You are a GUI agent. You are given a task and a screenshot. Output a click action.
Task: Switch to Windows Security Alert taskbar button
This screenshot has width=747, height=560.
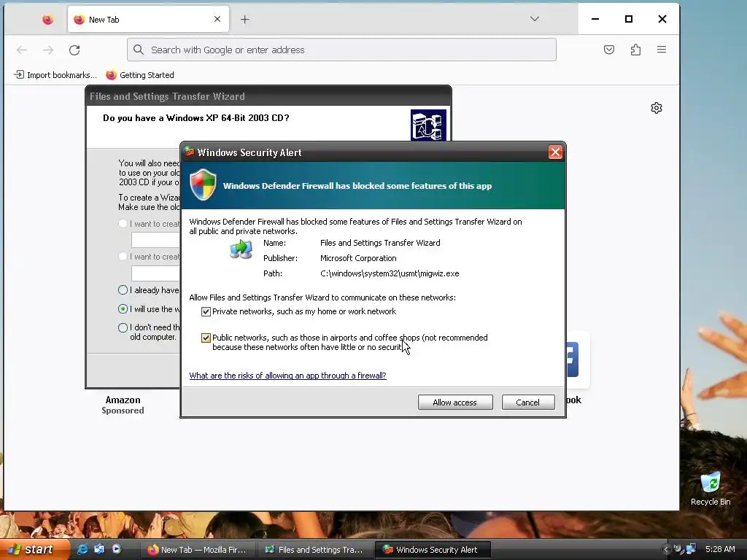coord(432,550)
